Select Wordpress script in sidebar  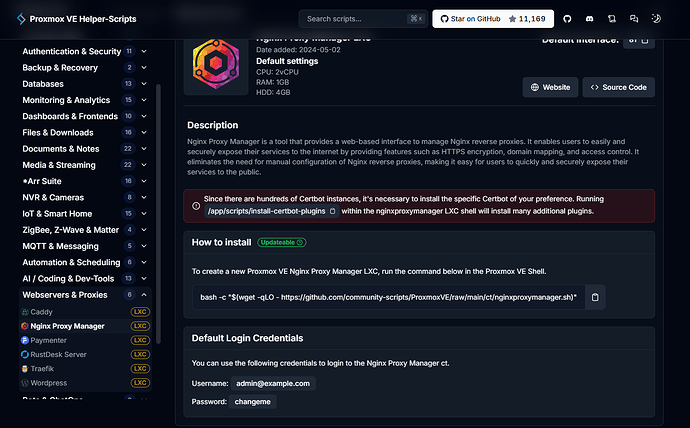(85, 383)
